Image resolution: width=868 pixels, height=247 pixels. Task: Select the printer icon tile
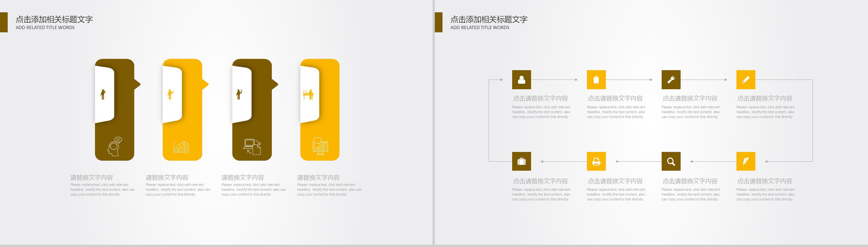[x=596, y=161]
